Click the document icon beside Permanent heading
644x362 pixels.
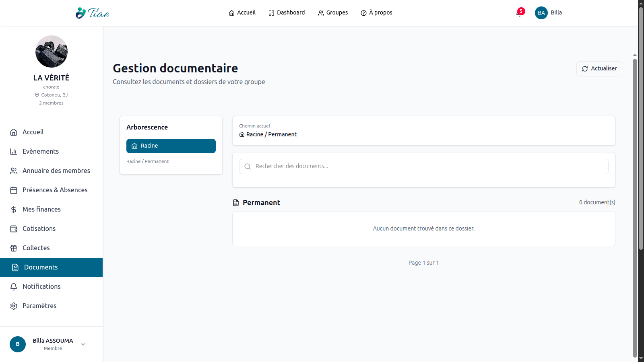[x=236, y=203]
